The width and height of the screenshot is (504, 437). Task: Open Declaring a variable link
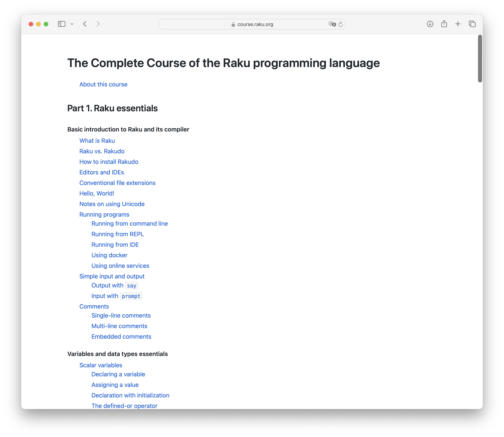(118, 374)
